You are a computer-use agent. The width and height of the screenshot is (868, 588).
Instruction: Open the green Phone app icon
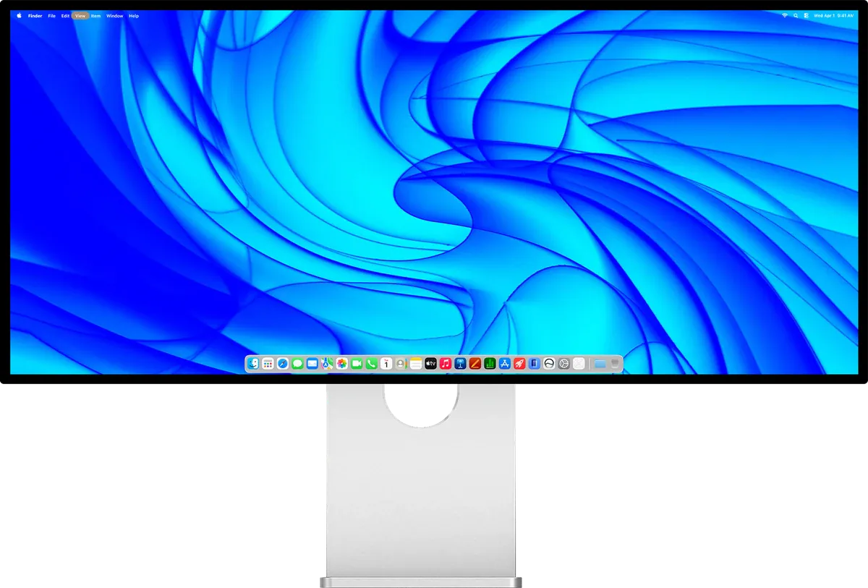371,364
